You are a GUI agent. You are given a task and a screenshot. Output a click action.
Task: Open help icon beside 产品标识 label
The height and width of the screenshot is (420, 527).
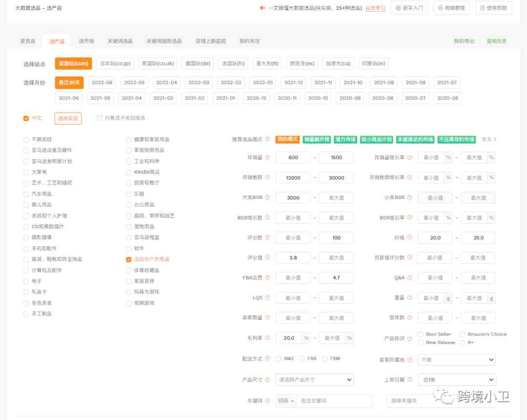coord(410,339)
